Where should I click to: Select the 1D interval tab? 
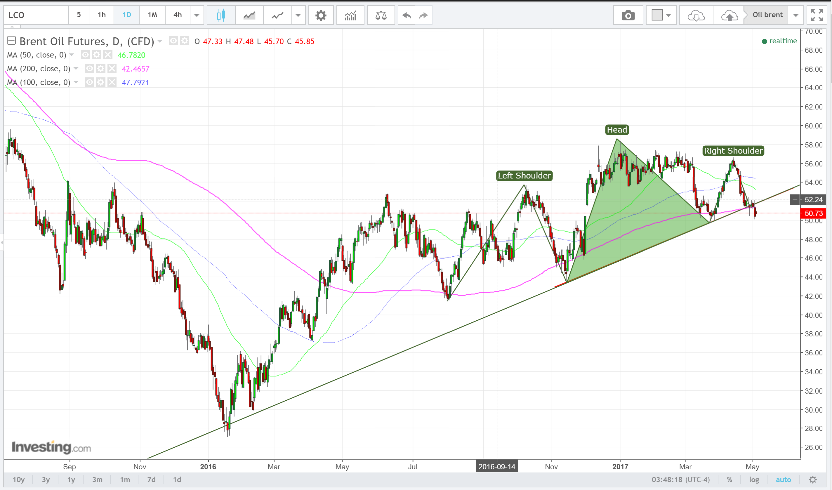coord(126,15)
